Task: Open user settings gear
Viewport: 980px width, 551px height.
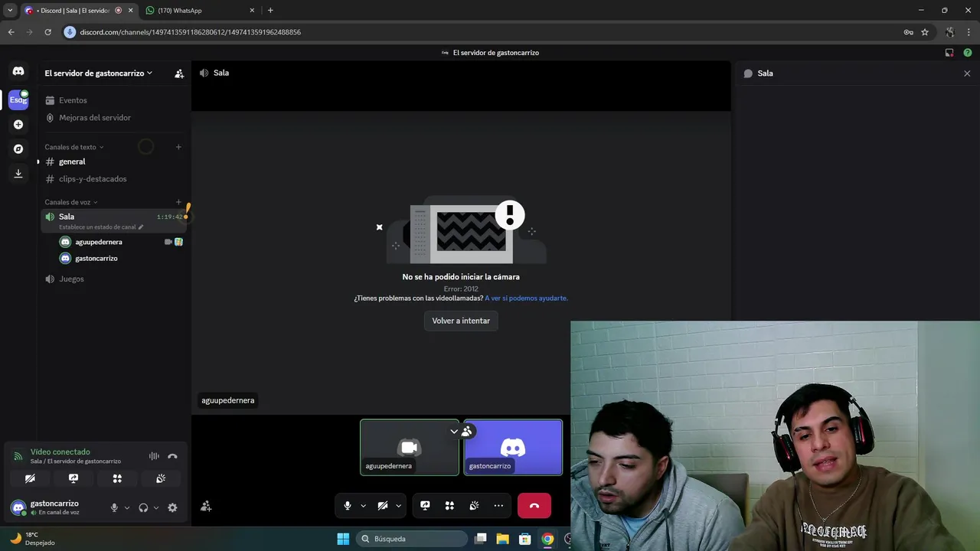Action: click(172, 507)
